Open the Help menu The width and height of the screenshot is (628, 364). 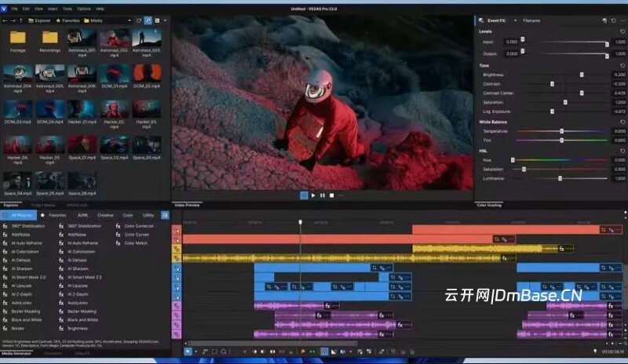click(100, 9)
